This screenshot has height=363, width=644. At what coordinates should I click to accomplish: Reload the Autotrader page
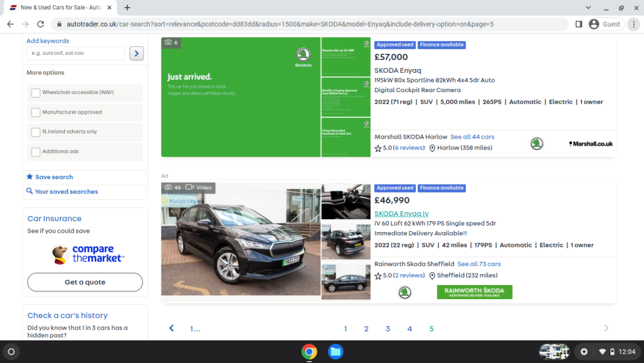coord(40,25)
